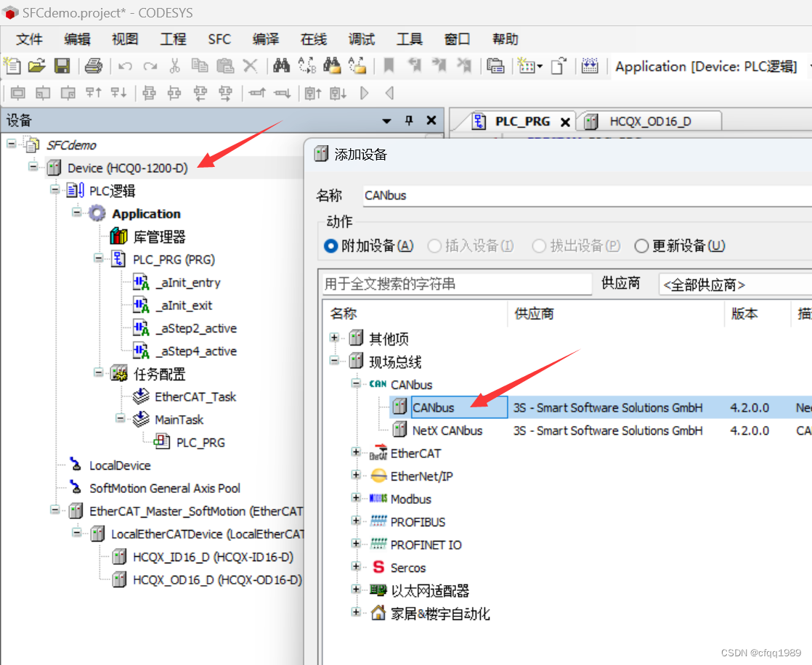Screen dimensions: 812x665
Task: Expand the 其他项 category
Action: click(334, 338)
